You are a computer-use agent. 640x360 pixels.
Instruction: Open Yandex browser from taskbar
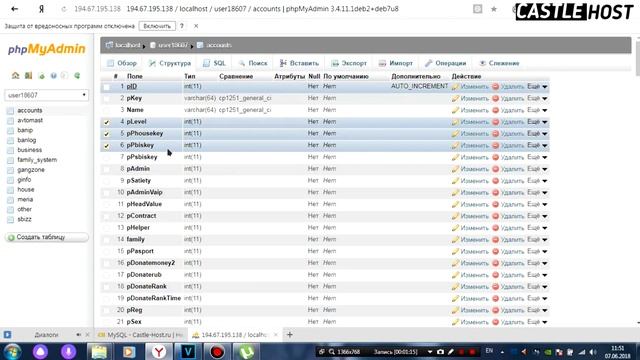[x=158, y=351]
